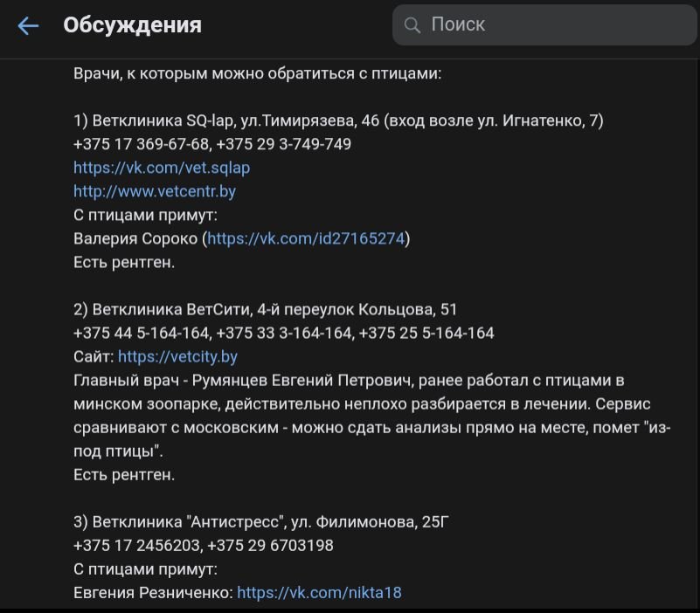Image resolution: width=700 pixels, height=613 pixels.
Task: Tap phone number +375 17 2456203
Action: click(138, 546)
